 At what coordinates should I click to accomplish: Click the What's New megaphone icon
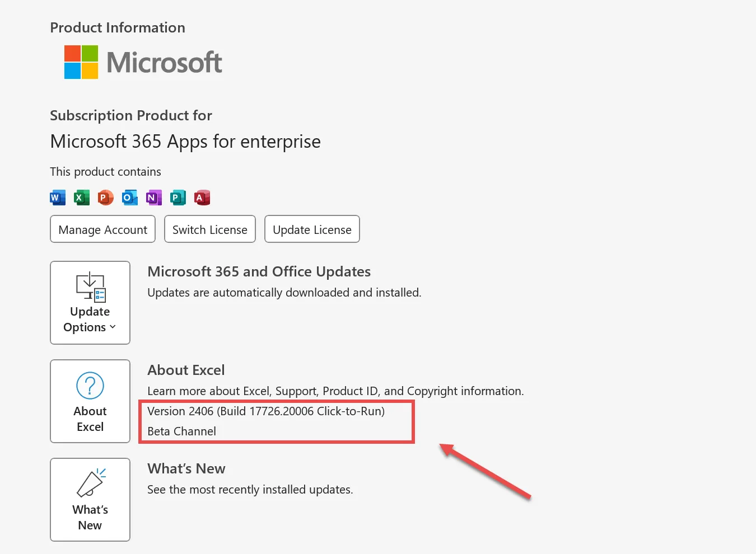coord(90,482)
